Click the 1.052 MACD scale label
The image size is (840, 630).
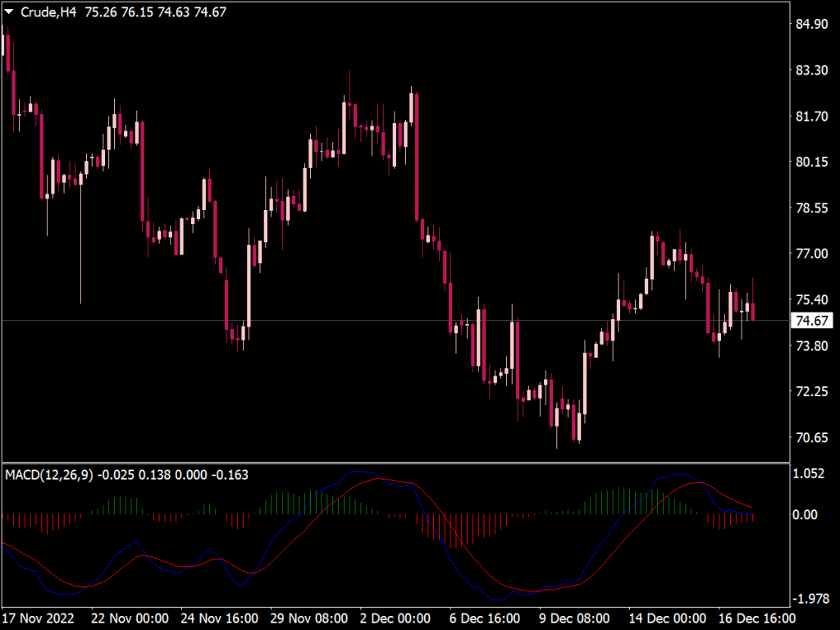[810, 473]
